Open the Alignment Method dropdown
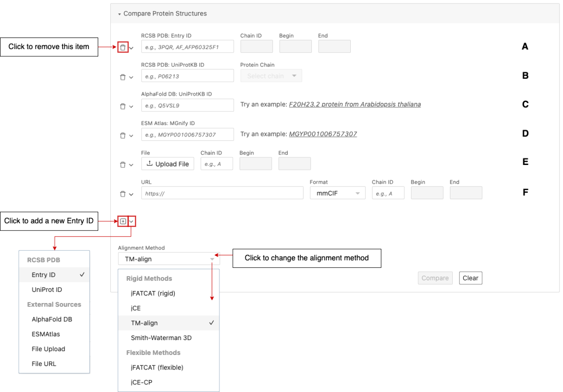This screenshot has width=563, height=392. 168,258
